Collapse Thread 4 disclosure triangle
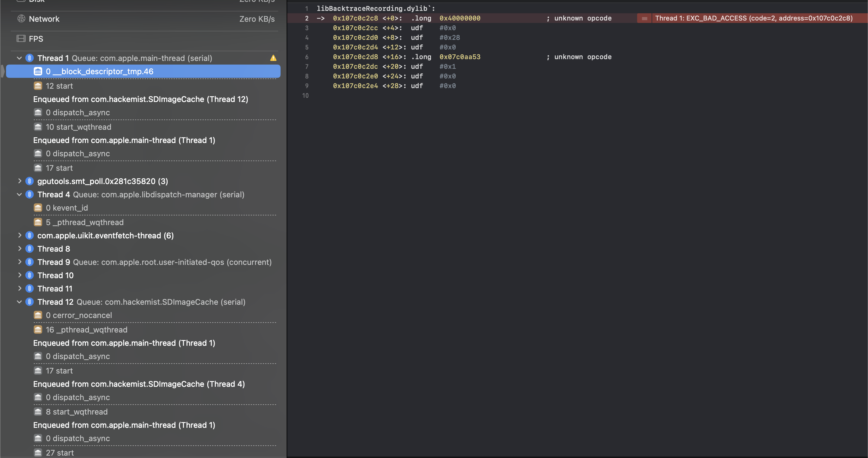868x458 pixels. [x=19, y=195]
